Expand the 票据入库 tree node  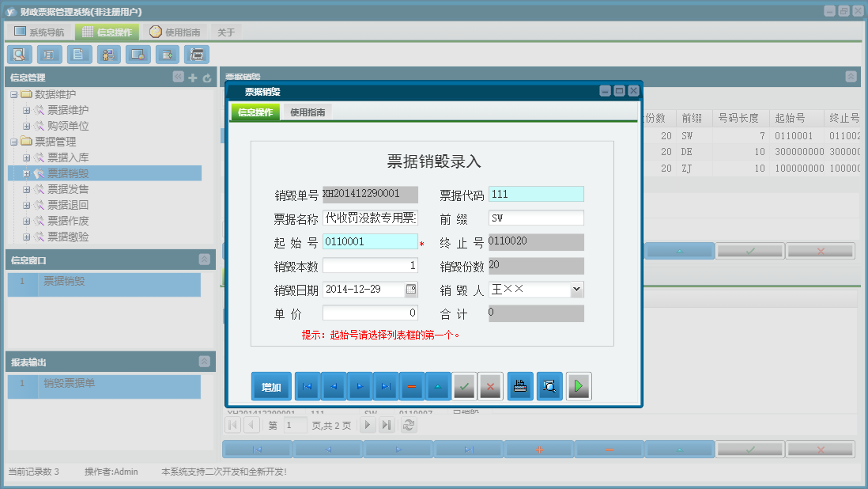click(x=26, y=157)
